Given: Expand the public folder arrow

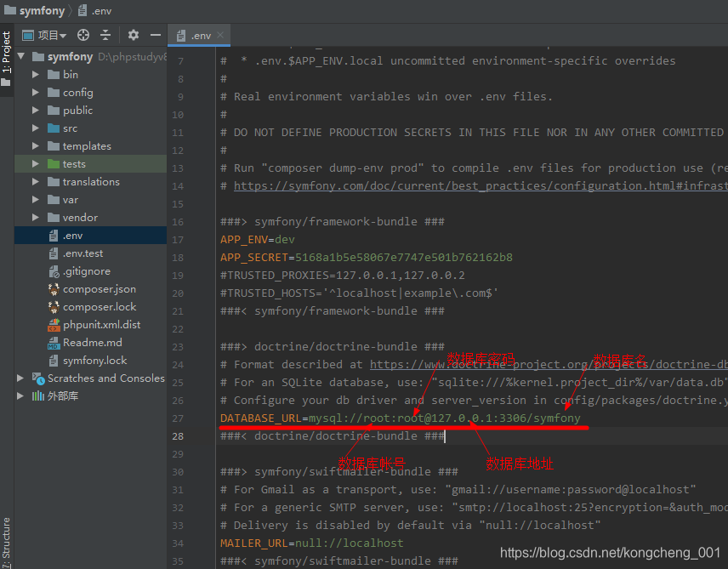Looking at the screenshot, I should (x=35, y=110).
